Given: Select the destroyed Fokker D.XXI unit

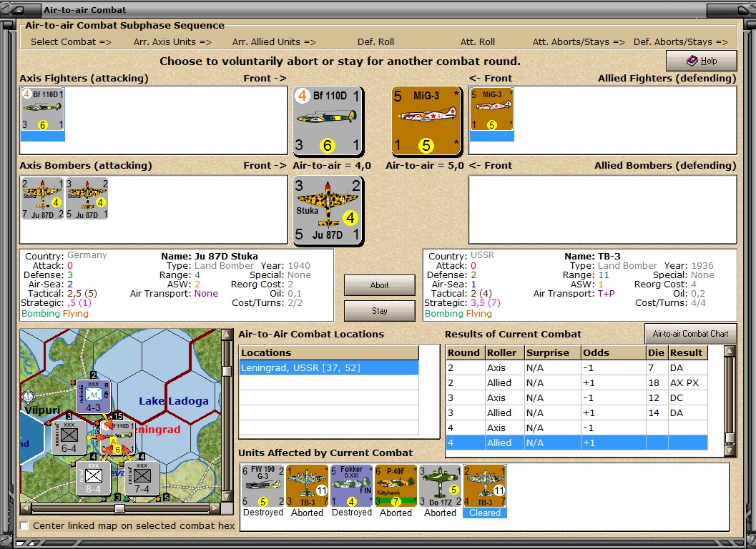Looking at the screenshot, I should pos(351,486).
